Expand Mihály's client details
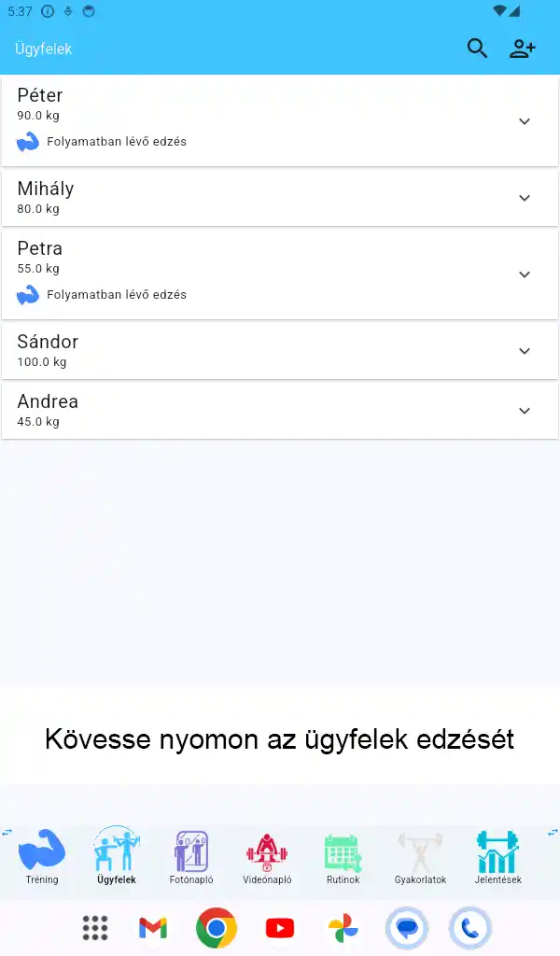The height and width of the screenshot is (956, 560). [525, 197]
